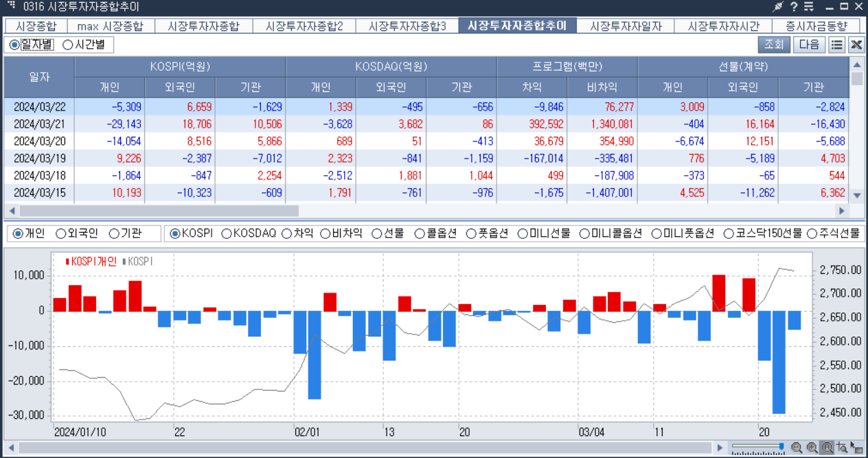Click the KOSDAQ(억원) group header
The image size is (868, 458).
click(391, 67)
